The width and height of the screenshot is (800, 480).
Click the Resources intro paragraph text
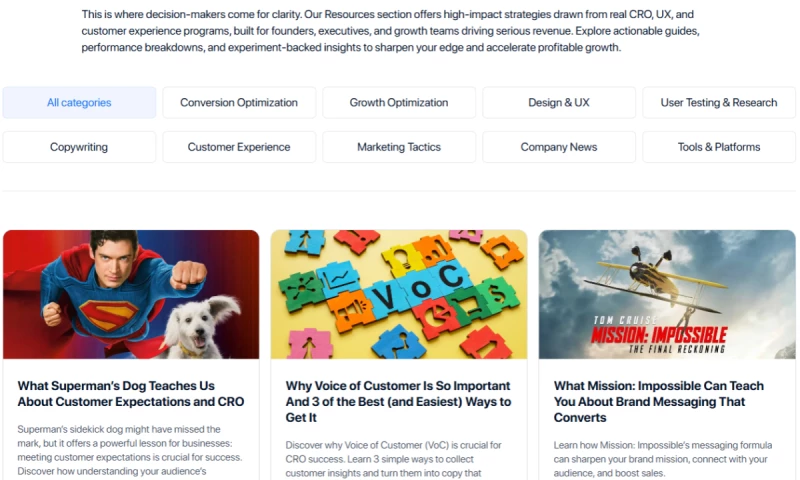[390, 31]
